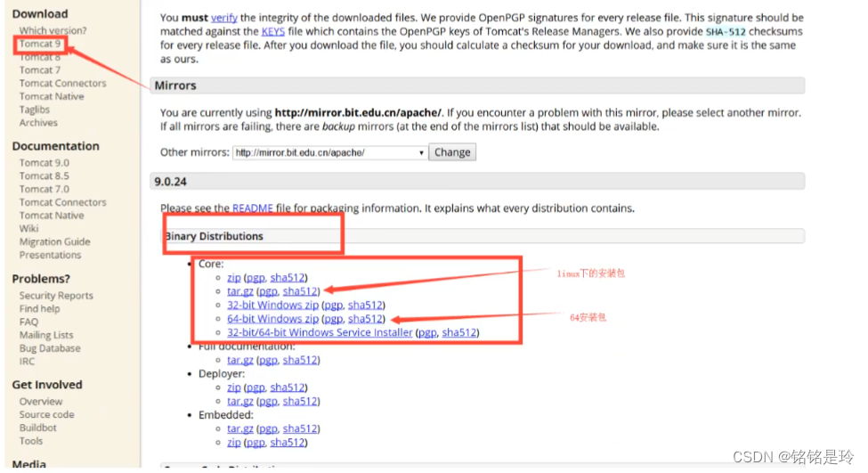Download the Core zip package

(233, 278)
